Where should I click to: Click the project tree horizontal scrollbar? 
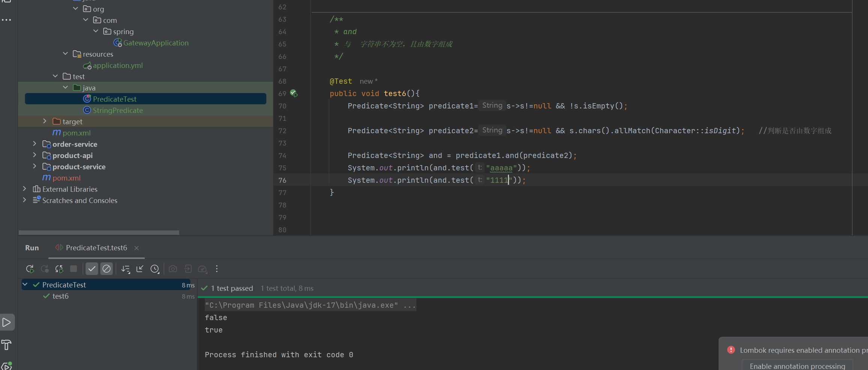tap(99, 232)
